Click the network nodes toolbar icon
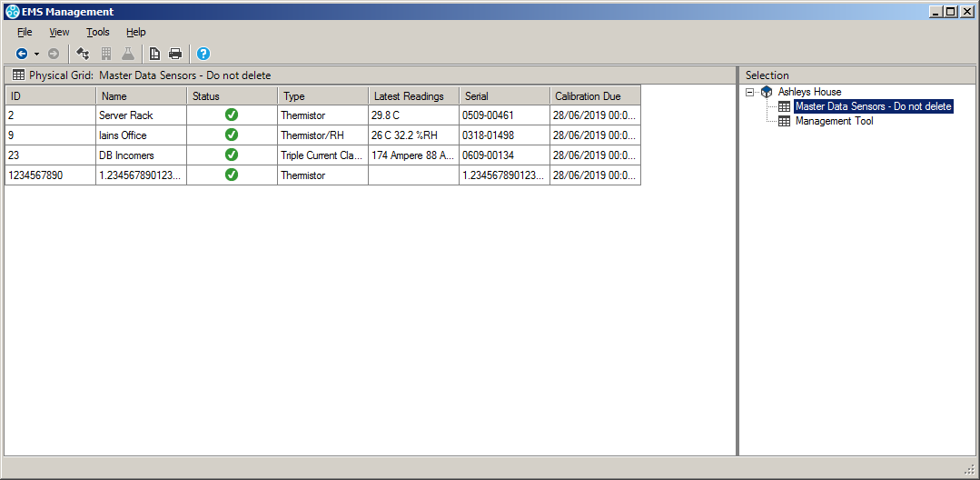The width and height of the screenshot is (980, 480). tap(83, 54)
